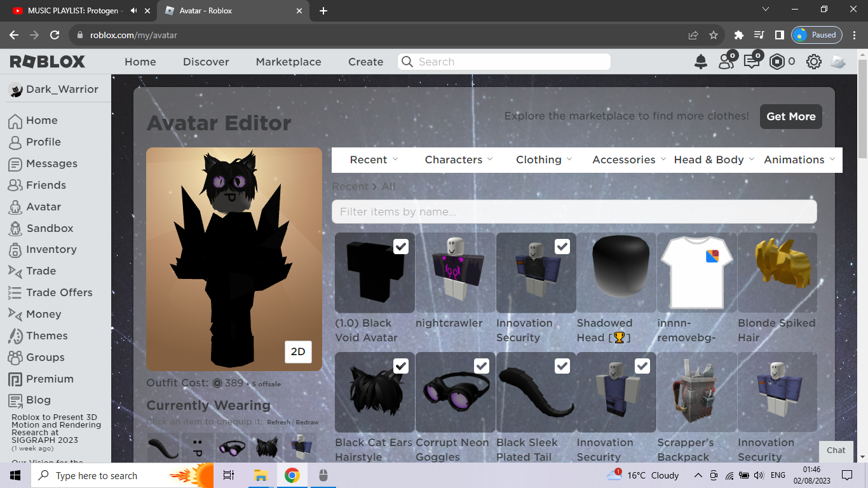The width and height of the screenshot is (868, 488).
Task: Expand the Animations dropdown
Action: [x=799, y=160]
